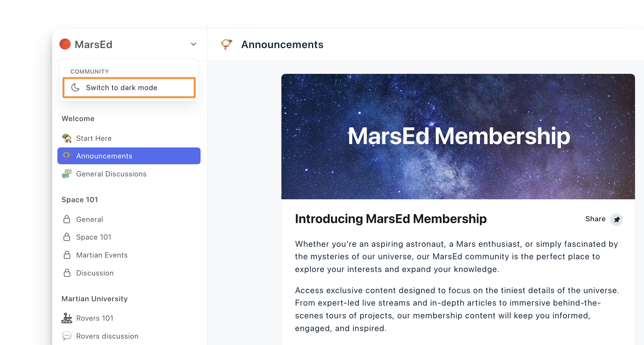
Task: Expand the MarsEd community dropdown chevron
Action: point(194,44)
